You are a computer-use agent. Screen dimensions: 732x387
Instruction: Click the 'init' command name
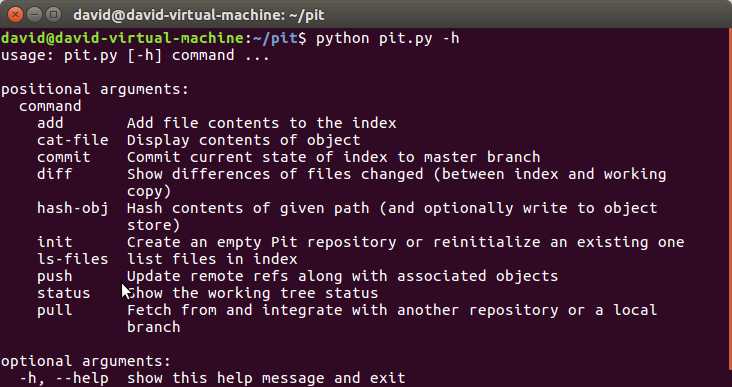pyautogui.click(x=55, y=242)
